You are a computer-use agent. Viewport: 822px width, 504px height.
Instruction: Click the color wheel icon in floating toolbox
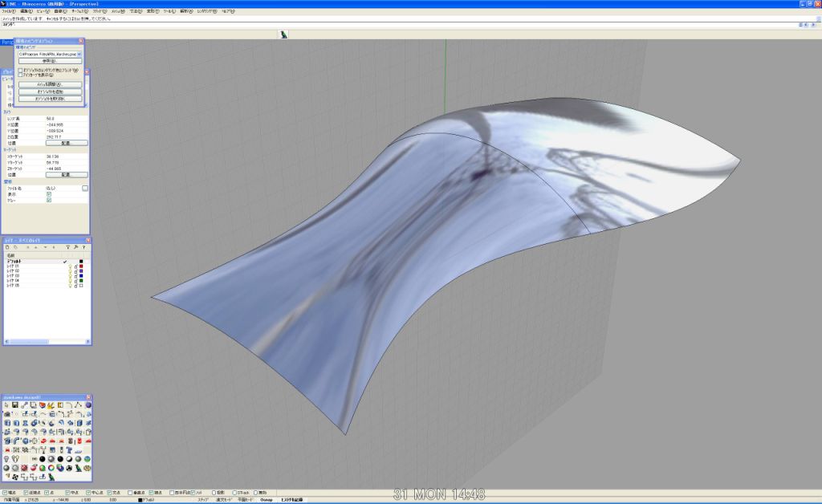(x=51, y=467)
